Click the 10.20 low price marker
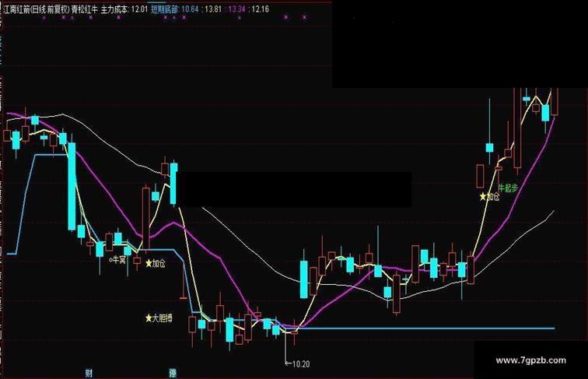The height and width of the screenshot is (379, 588). [297, 364]
